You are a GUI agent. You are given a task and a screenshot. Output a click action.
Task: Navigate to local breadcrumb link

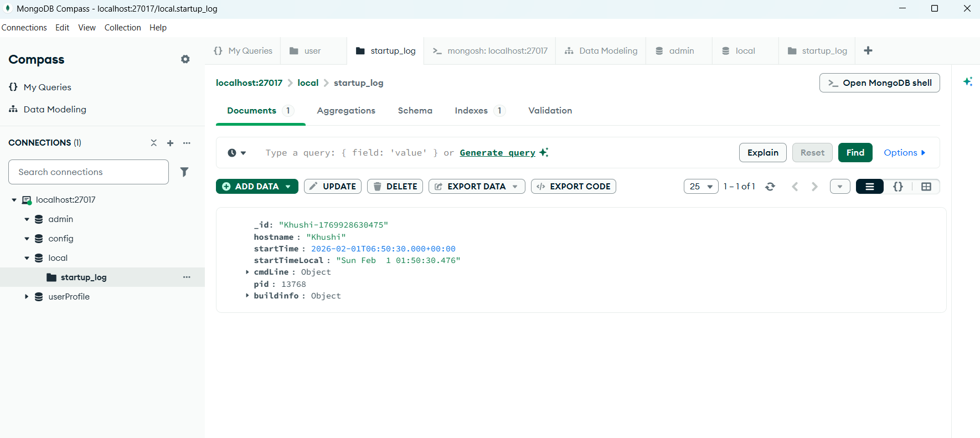coord(308,83)
